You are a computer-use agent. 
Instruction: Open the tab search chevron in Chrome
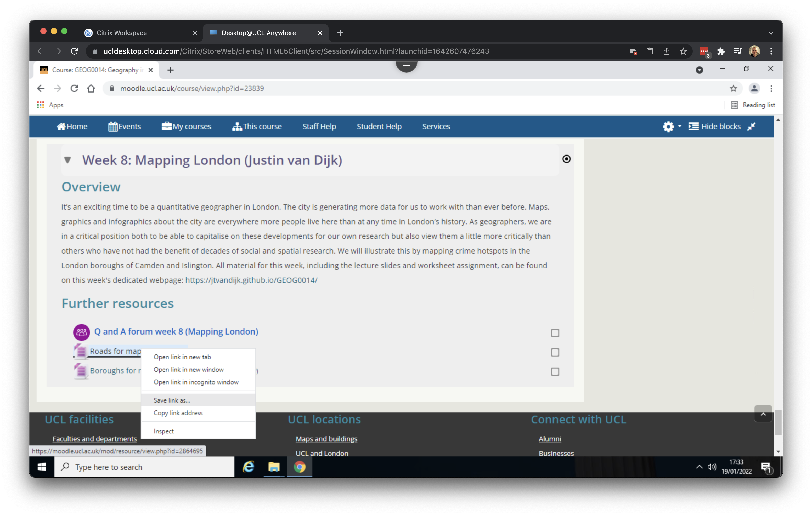pyautogui.click(x=771, y=33)
